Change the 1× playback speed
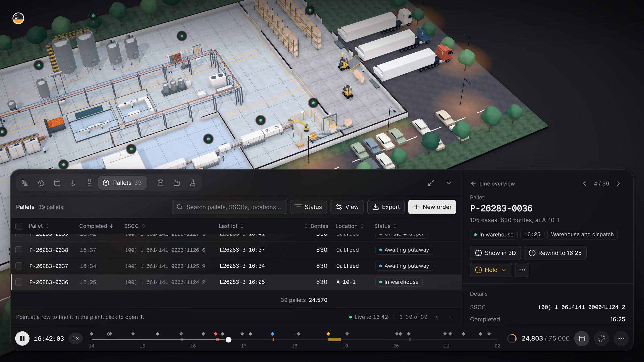The width and height of the screenshot is (644, 362). (x=75, y=339)
